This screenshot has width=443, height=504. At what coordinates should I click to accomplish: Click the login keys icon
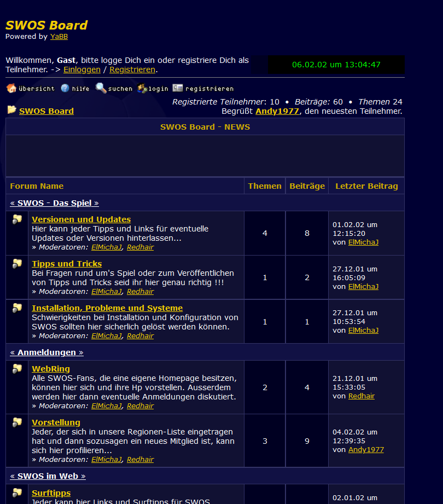pos(142,88)
